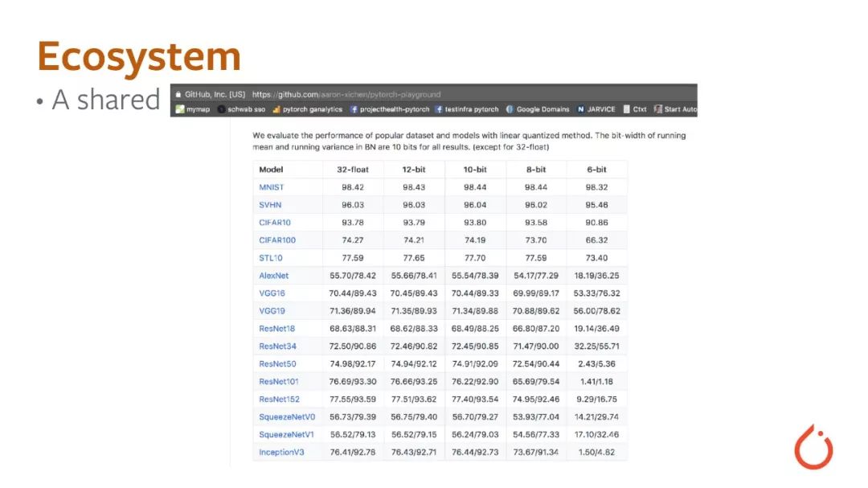Select ResNet50 6-bit value 2.43/5.36
This screenshot has width=868, height=488.
(x=596, y=364)
